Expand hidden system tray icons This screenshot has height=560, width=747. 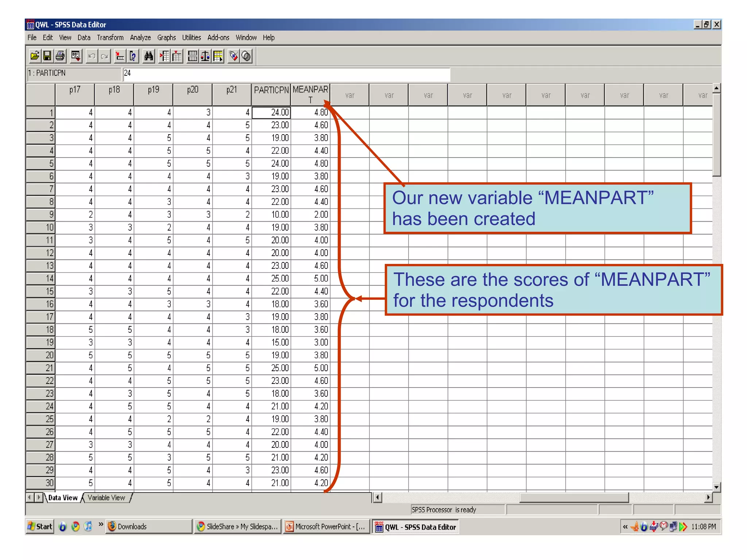625,527
